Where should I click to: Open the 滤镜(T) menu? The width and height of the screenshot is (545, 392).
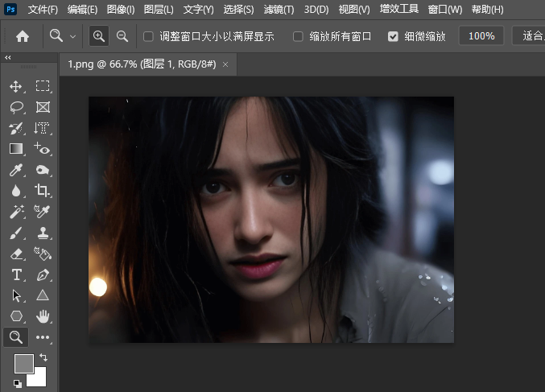pos(279,10)
